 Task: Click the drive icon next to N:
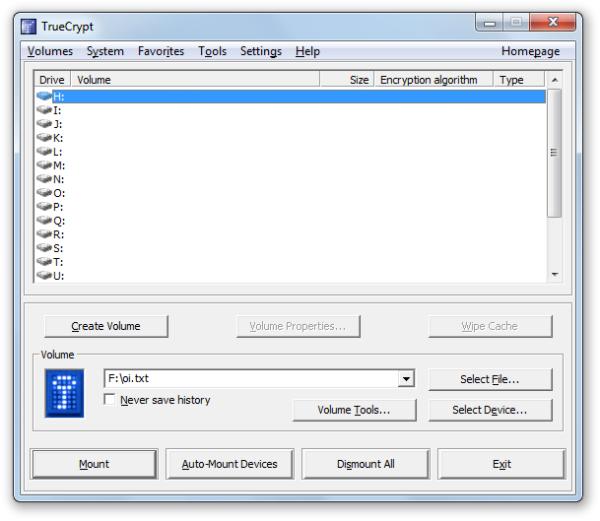pos(44,179)
